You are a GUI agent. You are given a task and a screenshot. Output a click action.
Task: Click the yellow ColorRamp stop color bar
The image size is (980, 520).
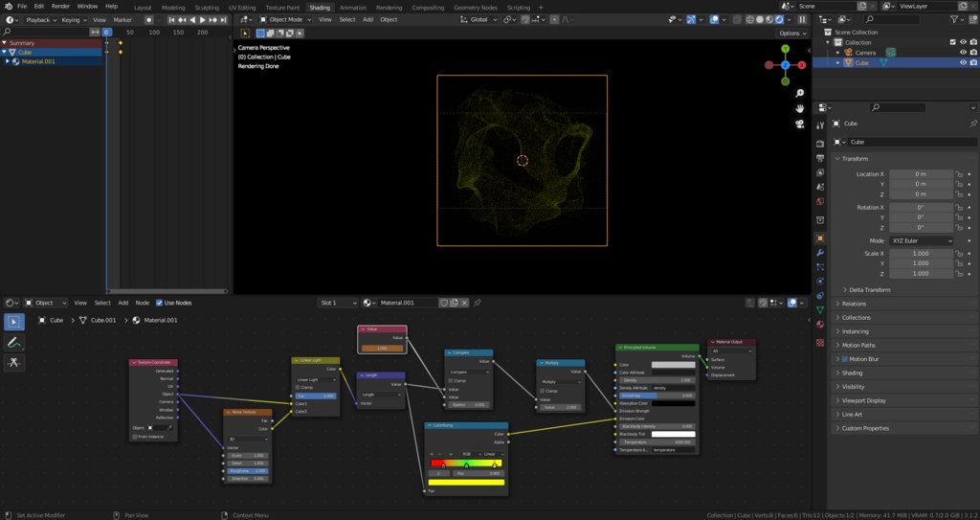(466, 482)
